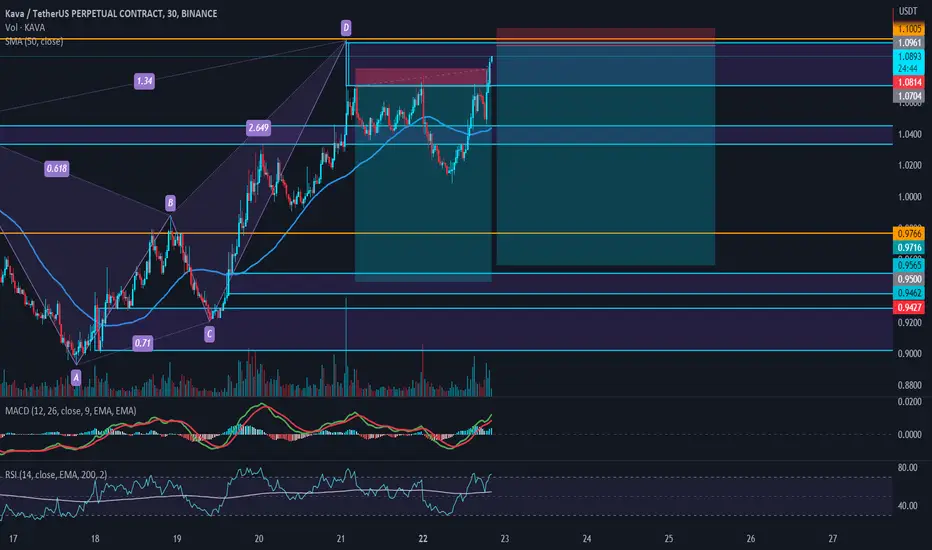Click the gray 1.0704 price tag
The height and width of the screenshot is (550, 932).
click(x=909, y=96)
